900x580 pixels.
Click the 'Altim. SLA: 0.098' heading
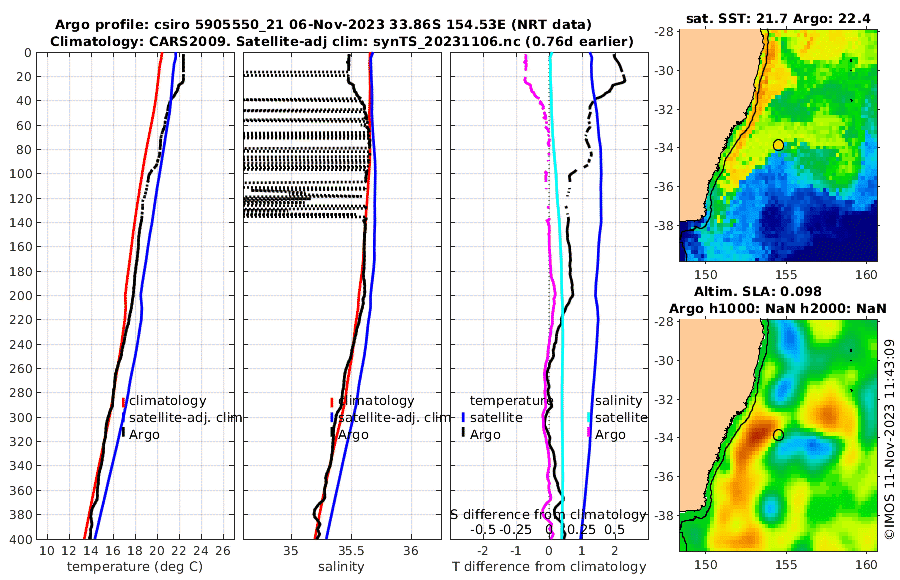pos(758,291)
